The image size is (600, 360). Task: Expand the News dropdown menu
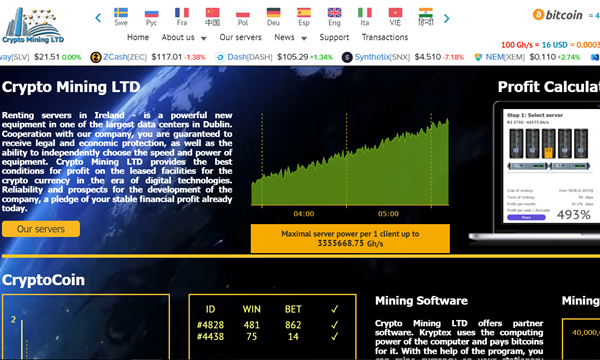point(290,37)
